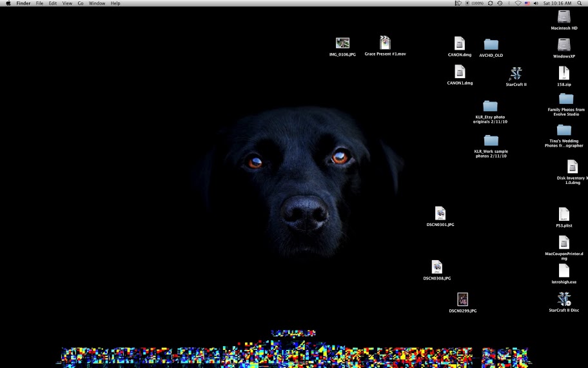Select the DSCN0299.JPG image file

tap(462, 300)
